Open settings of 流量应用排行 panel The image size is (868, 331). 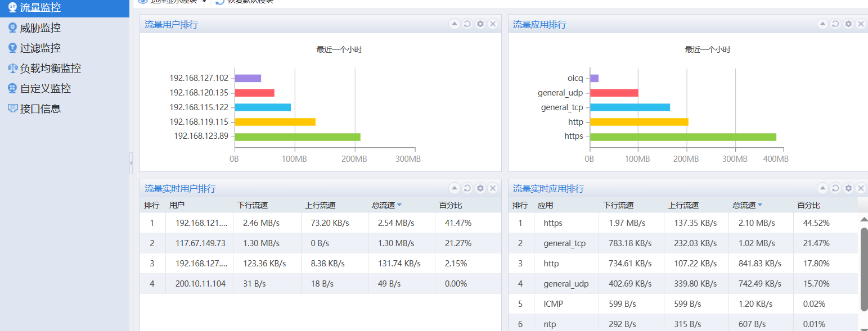(x=848, y=24)
